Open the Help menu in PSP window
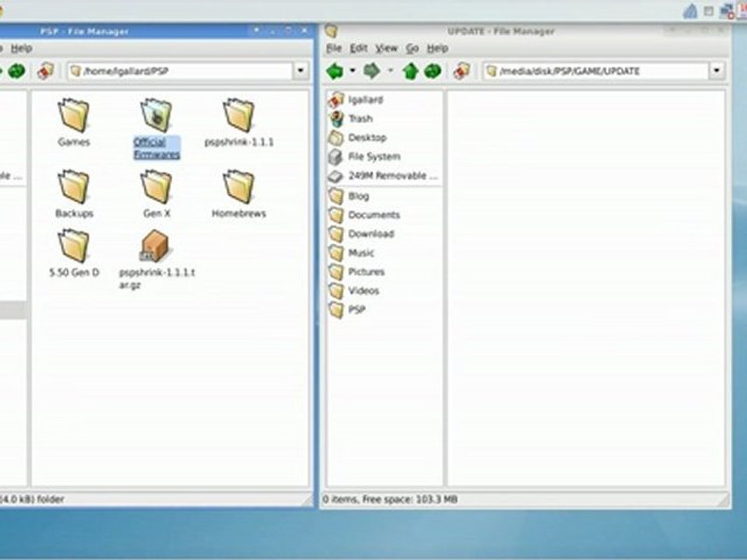 click(22, 48)
